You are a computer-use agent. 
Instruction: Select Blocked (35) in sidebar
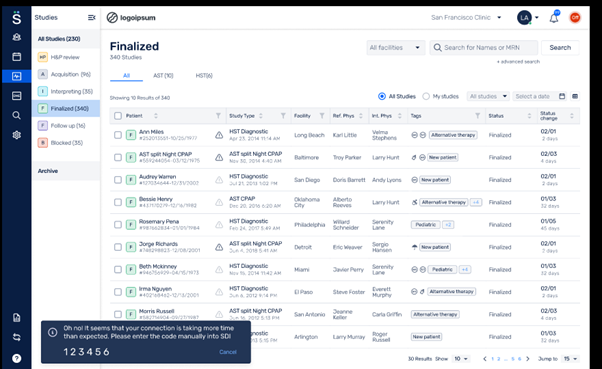[x=66, y=143]
